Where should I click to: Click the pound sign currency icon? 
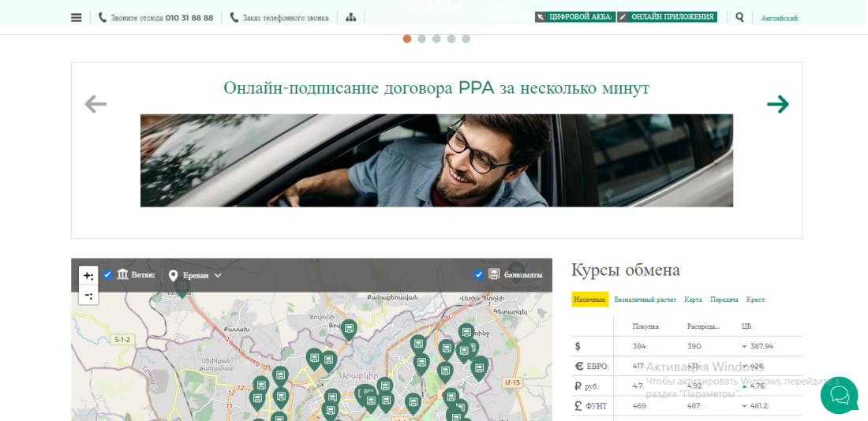click(x=578, y=406)
